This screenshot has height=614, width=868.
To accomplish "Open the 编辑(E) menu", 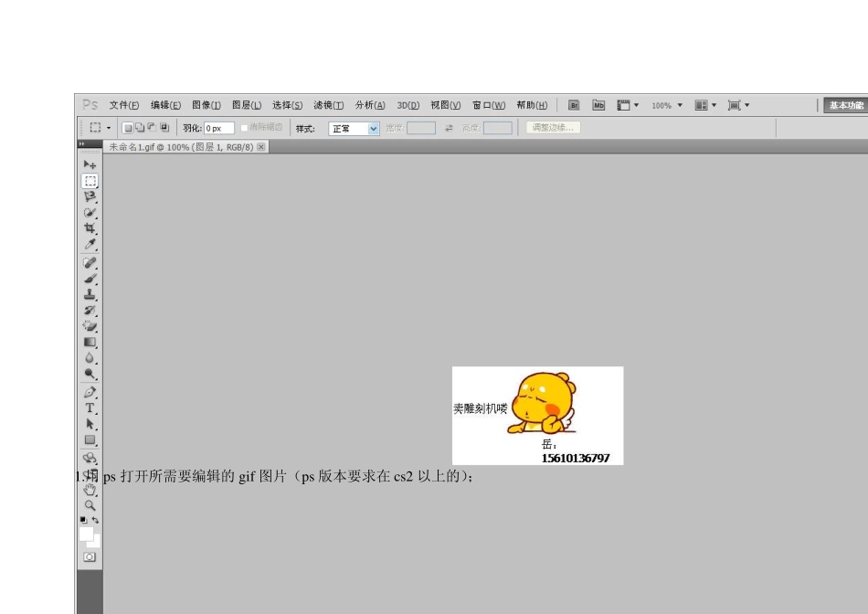I will 165,105.
